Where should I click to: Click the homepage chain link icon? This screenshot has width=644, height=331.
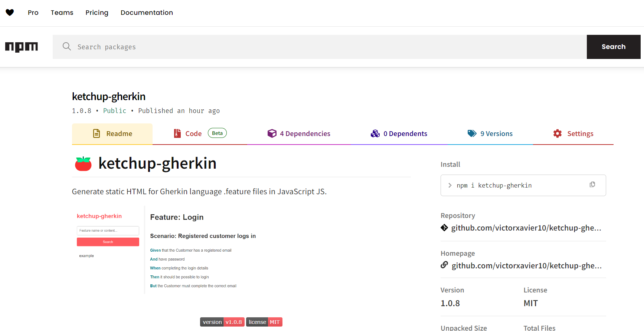tap(444, 265)
